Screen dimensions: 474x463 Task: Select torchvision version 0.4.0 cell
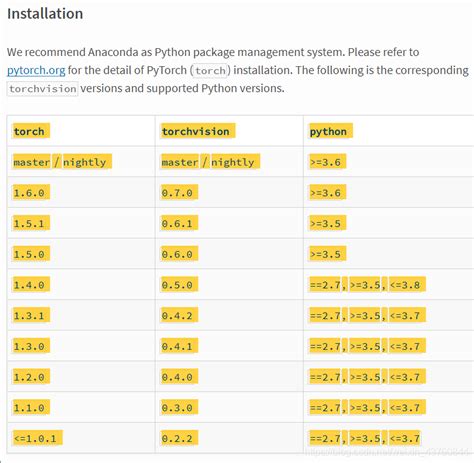coord(179,377)
